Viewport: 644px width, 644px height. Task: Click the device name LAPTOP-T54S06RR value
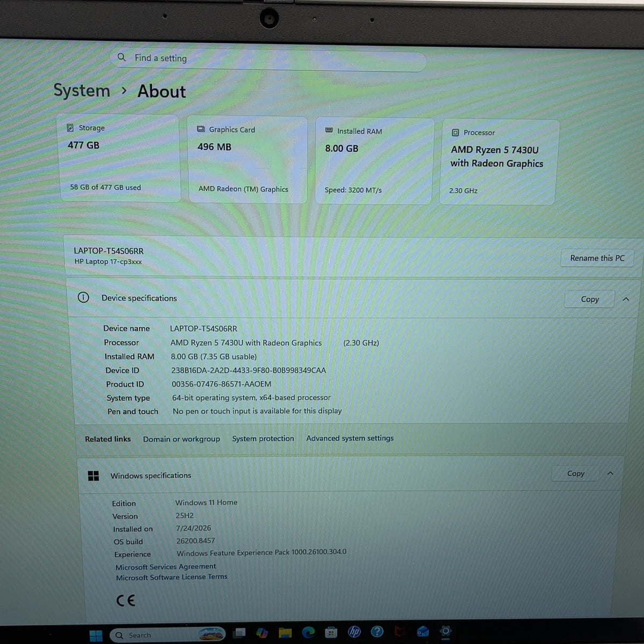203,328
